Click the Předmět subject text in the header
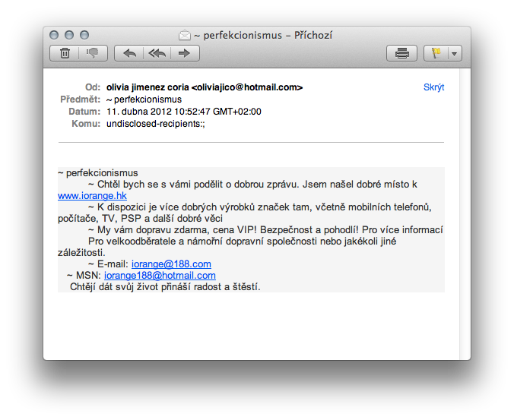 coord(144,99)
